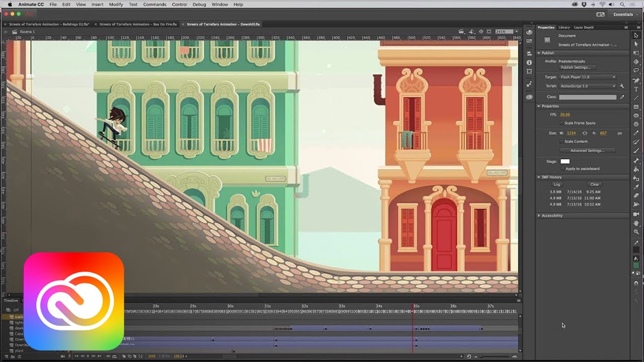
Task: Enable Apply to pasteboard checkbox
Action: tap(561, 168)
